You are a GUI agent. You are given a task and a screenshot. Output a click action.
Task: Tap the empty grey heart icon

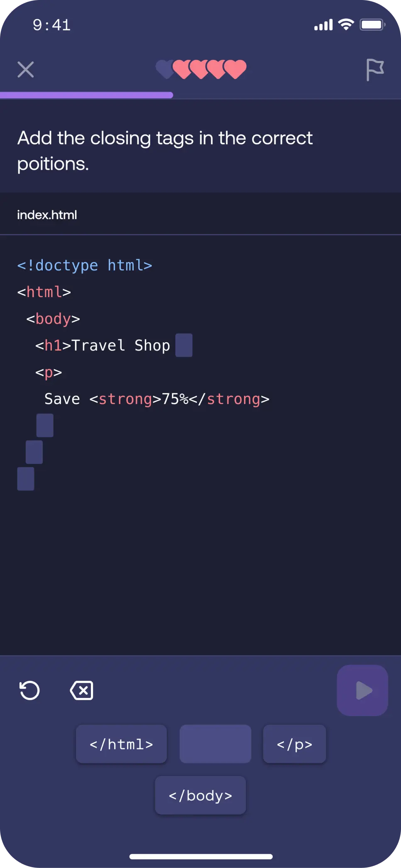pos(164,69)
